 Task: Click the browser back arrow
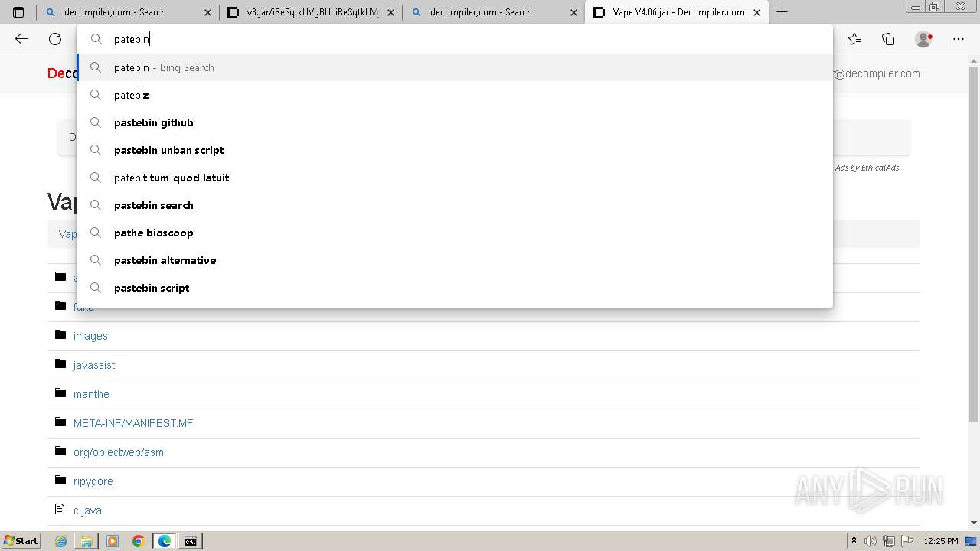coord(21,39)
